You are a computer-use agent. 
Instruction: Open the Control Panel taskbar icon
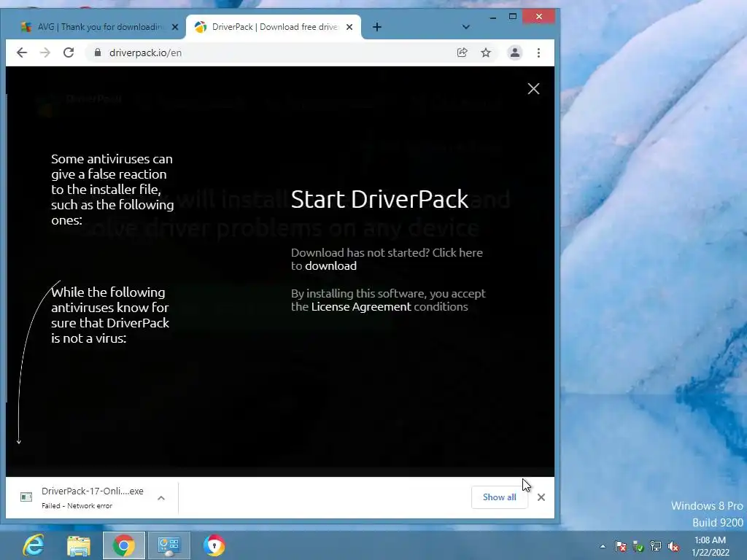[169, 545]
